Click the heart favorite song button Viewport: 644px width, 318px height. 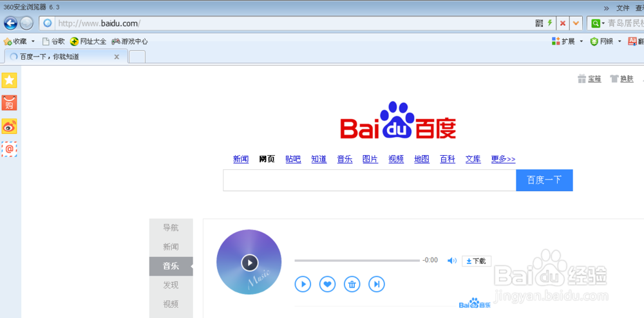coord(327,284)
